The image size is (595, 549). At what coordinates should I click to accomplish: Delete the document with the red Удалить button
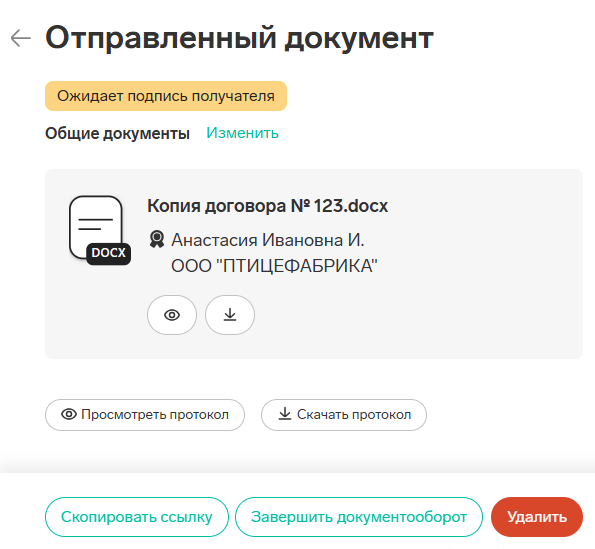[537, 517]
